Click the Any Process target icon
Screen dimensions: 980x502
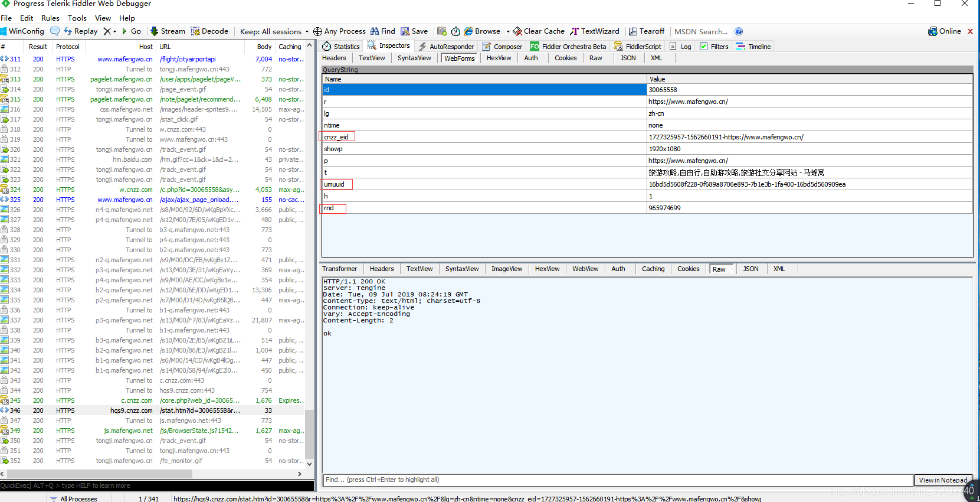(x=317, y=31)
